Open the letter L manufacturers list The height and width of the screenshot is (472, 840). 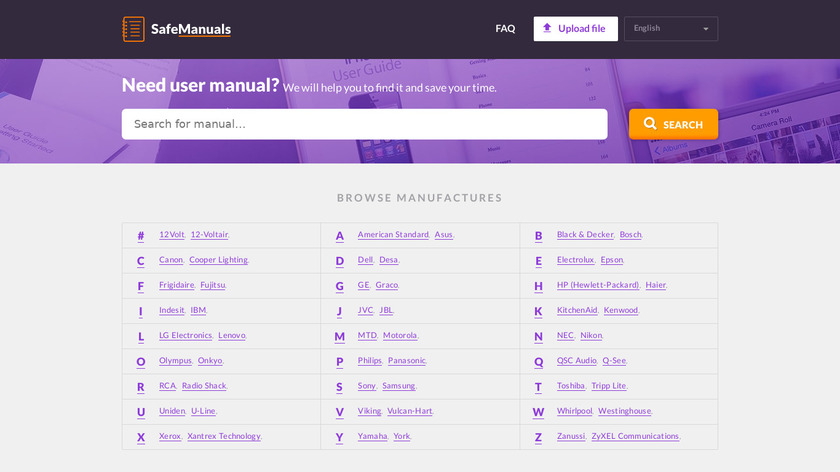click(140, 336)
